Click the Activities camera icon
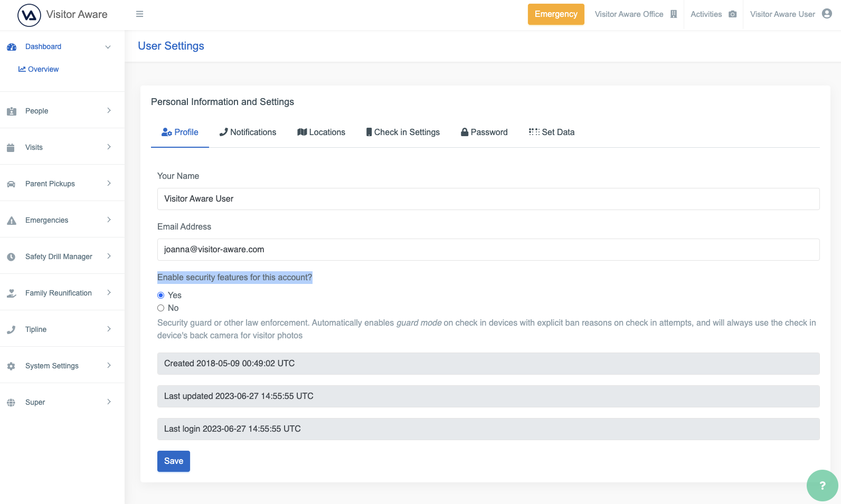This screenshot has height=504, width=841. pyautogui.click(x=732, y=14)
